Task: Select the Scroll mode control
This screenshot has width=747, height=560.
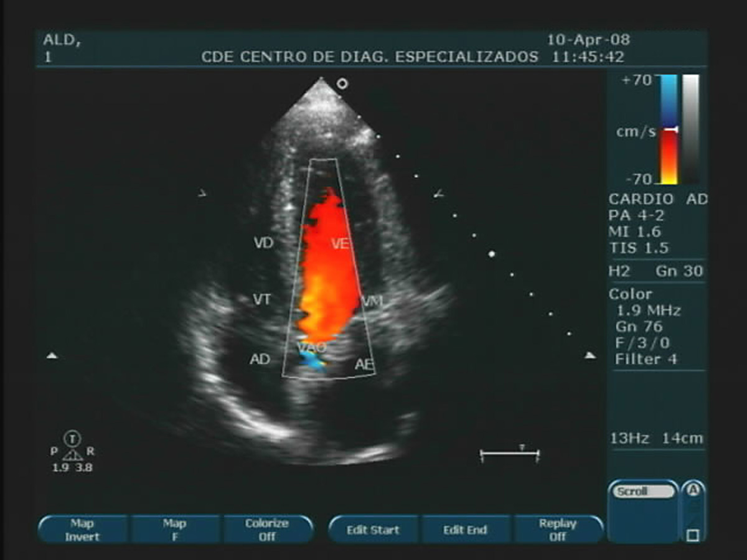Action: [644, 492]
